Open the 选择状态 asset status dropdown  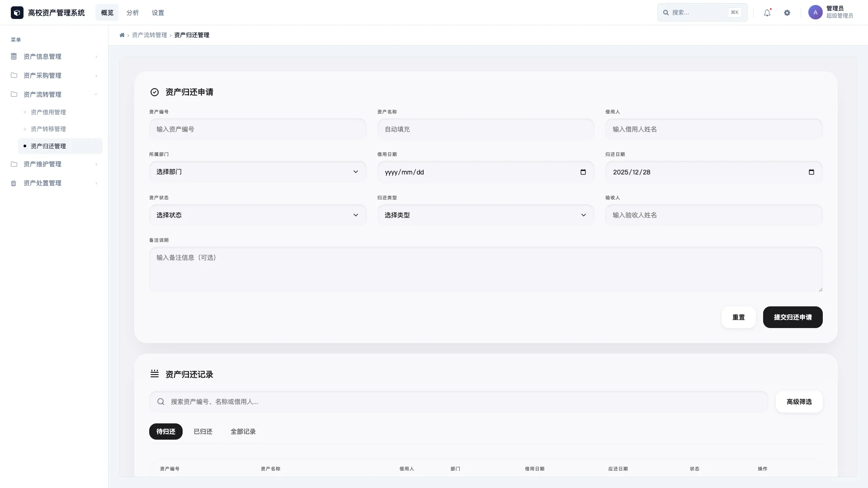(258, 215)
